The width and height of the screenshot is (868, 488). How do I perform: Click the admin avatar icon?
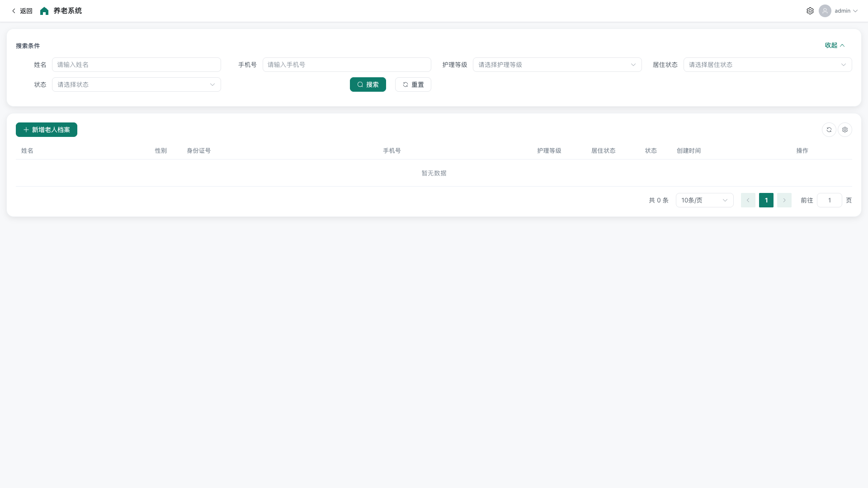click(x=825, y=10)
